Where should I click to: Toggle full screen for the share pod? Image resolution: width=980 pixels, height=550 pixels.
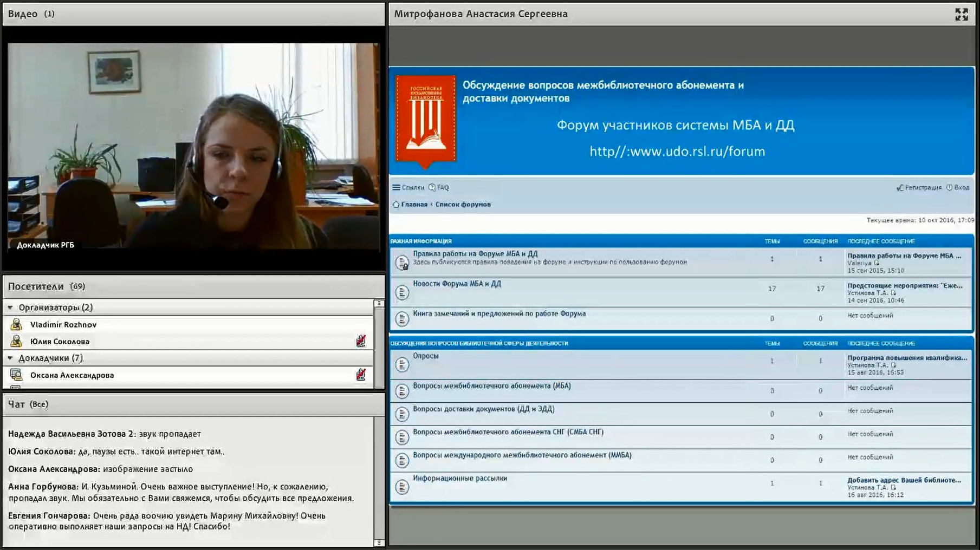point(961,15)
